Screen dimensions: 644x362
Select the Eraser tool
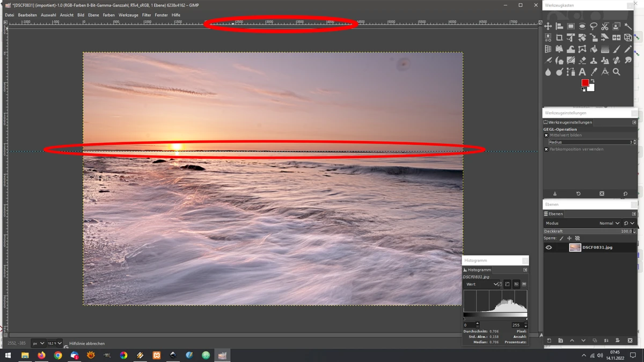(582, 61)
